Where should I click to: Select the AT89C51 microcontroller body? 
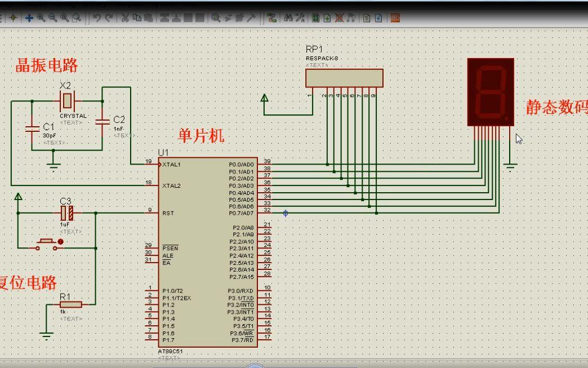click(208, 252)
